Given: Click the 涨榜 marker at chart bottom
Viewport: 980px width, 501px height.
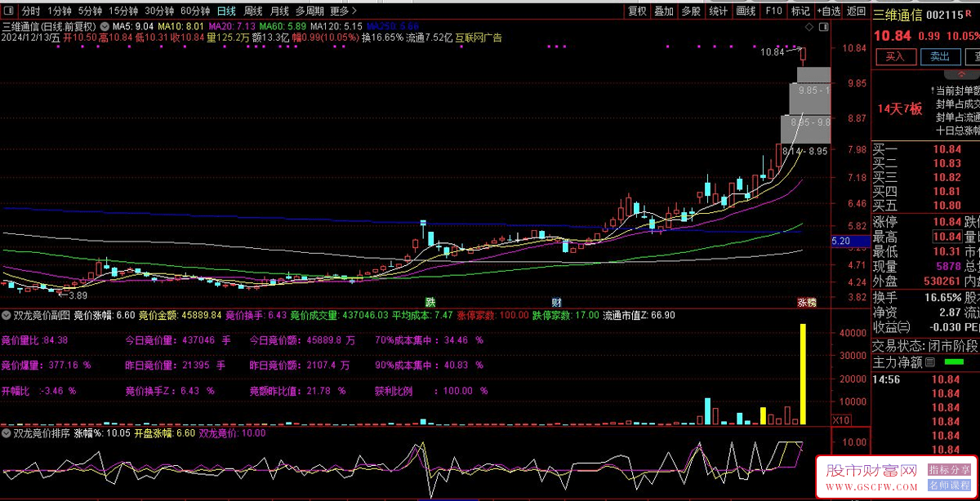Looking at the screenshot, I should 806,301.
